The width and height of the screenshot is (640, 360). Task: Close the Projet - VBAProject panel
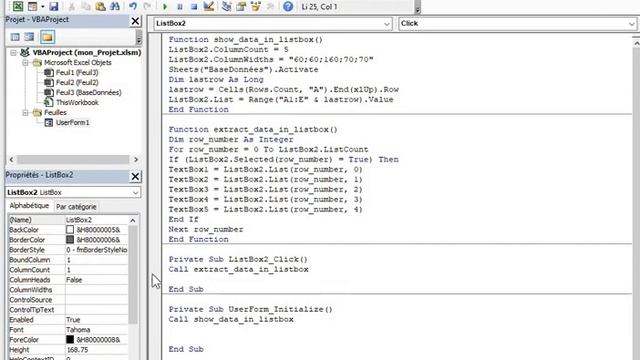135,21
